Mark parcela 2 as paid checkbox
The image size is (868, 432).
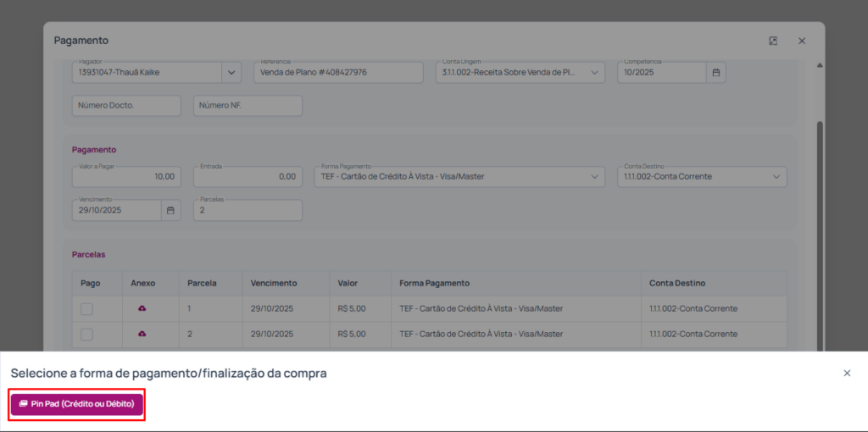(86, 335)
